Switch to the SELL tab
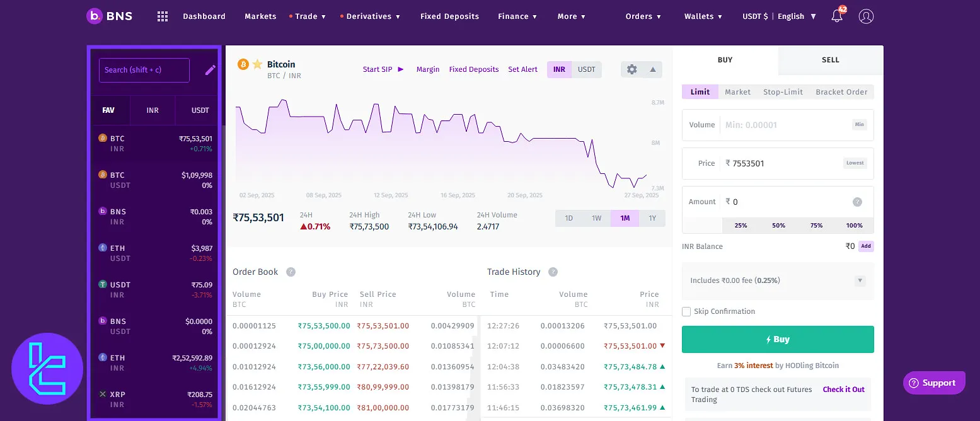The height and width of the screenshot is (421, 980). point(830,60)
